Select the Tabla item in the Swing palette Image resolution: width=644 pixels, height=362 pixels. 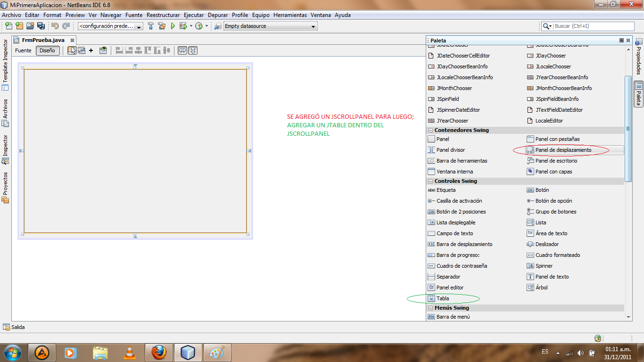(x=442, y=298)
